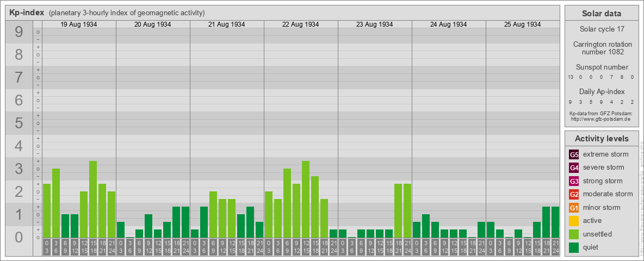Screen dimensions: 644x261
Task: Click the sunspot number value 13
Action: pos(571,77)
